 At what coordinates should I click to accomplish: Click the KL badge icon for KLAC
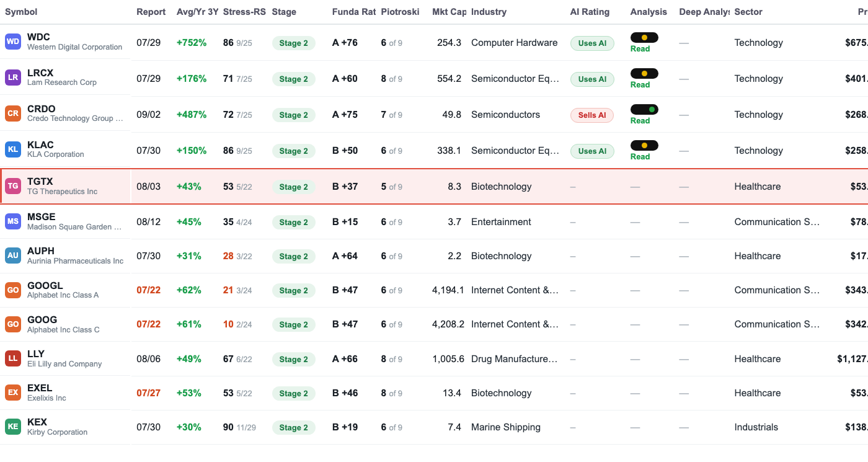(12, 149)
